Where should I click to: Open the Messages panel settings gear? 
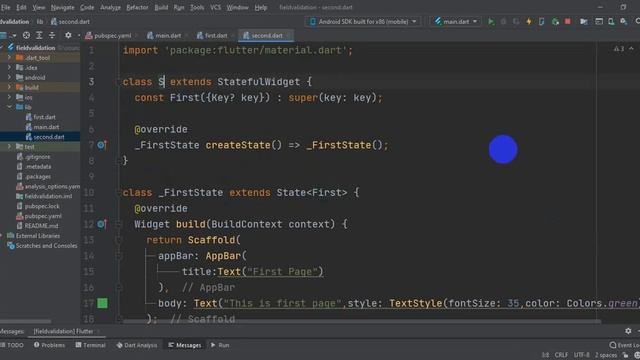click(x=628, y=331)
